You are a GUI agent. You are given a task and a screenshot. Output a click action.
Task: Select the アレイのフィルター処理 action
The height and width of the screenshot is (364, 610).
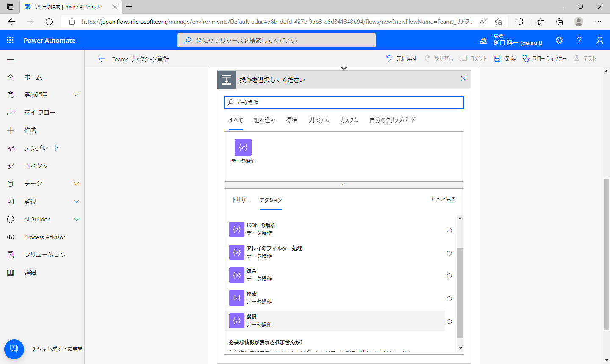tap(335, 252)
